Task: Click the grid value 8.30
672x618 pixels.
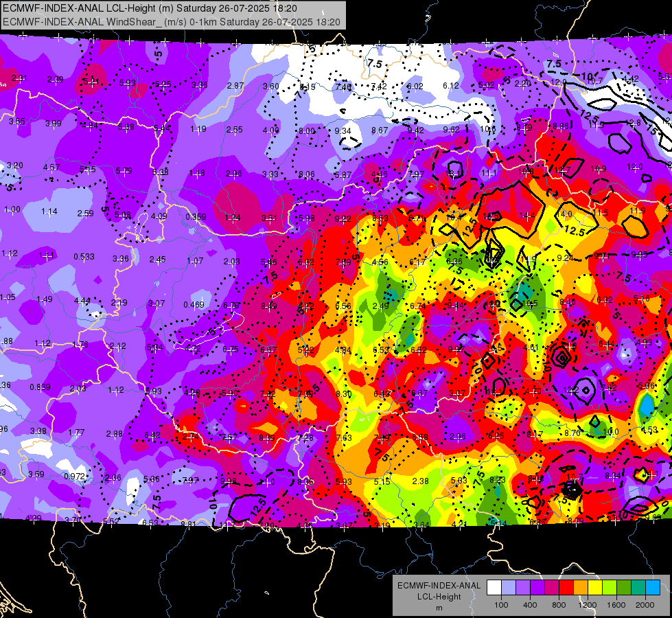Action: click(x=344, y=393)
